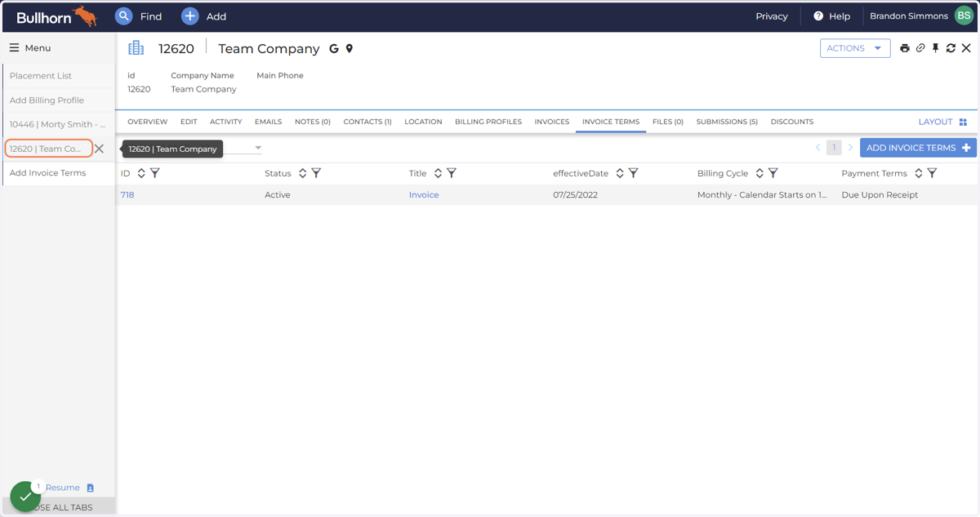Viewport: 980px width, 517px height.
Task: Click the Resume card icon
Action: tap(91, 488)
